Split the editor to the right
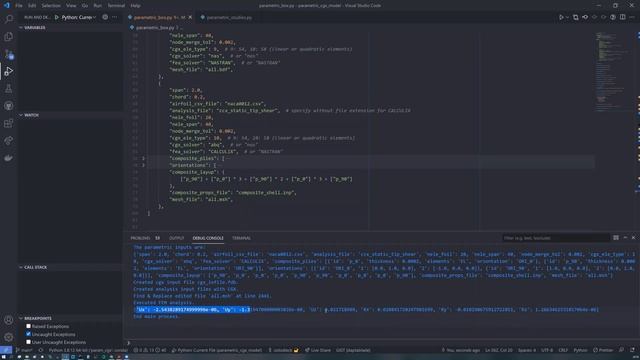 [622, 17]
